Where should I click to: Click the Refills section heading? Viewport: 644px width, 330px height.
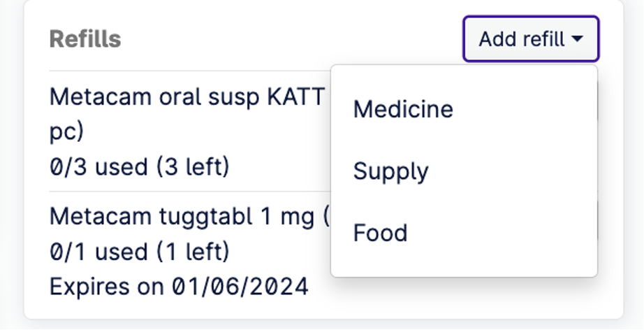85,39
